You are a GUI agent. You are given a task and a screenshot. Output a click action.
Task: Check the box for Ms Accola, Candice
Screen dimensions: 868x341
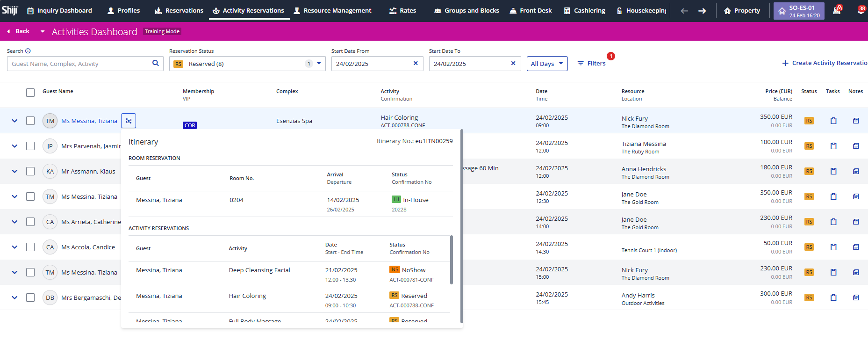click(30, 247)
